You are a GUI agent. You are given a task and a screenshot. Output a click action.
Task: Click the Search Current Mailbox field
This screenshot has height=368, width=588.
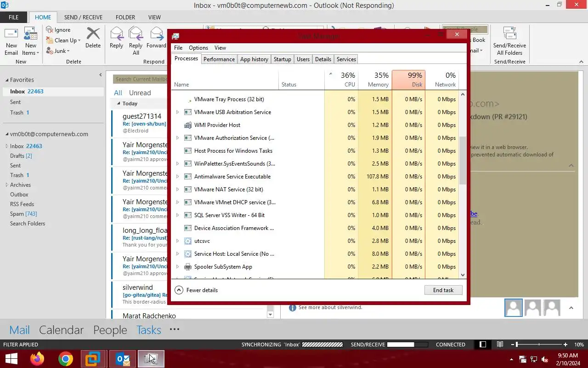pyautogui.click(x=140, y=79)
